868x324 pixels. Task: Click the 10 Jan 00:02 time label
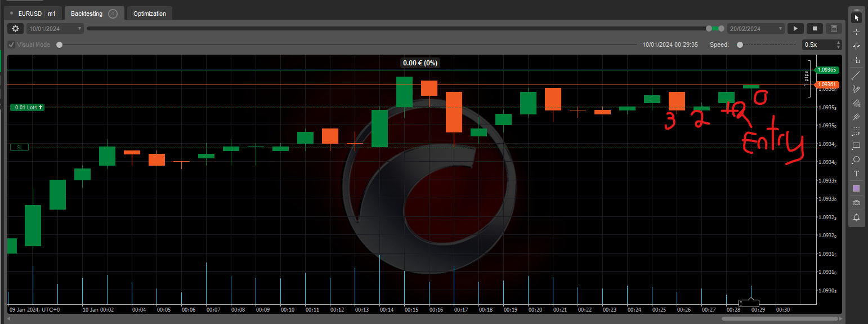click(x=99, y=309)
